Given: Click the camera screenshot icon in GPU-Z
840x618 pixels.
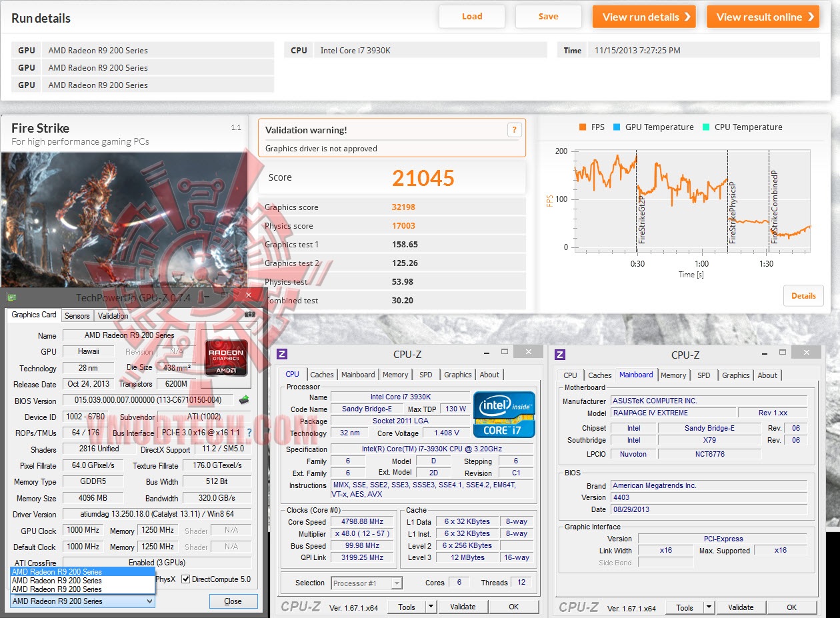Looking at the screenshot, I should pos(250,315).
